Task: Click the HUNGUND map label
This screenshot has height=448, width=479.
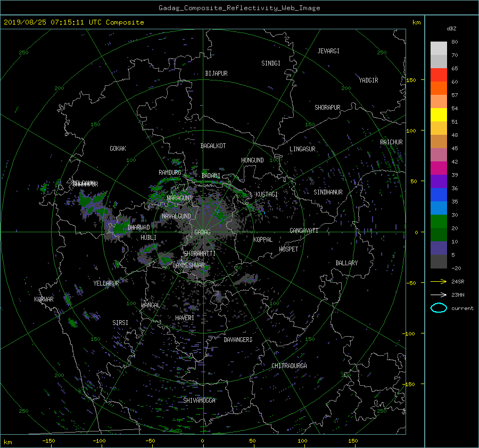Action: click(x=252, y=160)
